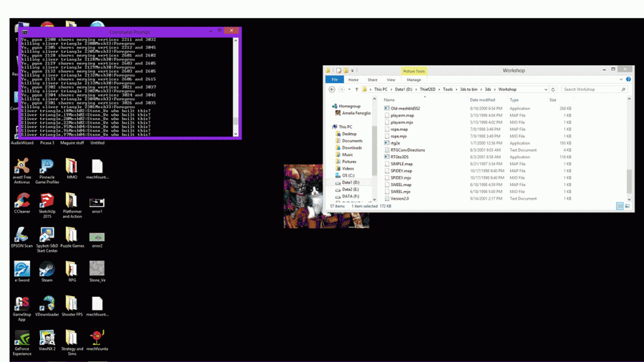Click the GeForce Experience shortcut

21,338
